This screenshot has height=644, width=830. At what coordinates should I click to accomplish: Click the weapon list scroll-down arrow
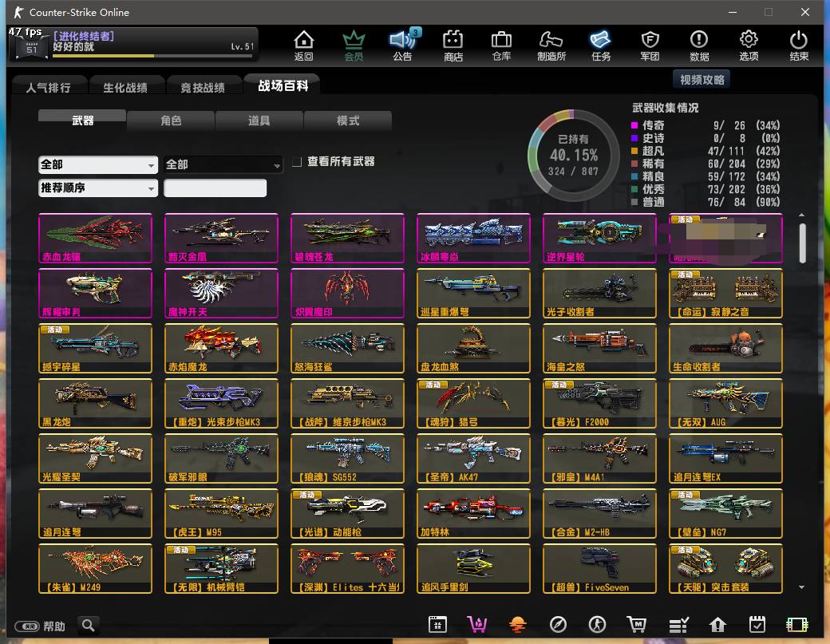802,587
